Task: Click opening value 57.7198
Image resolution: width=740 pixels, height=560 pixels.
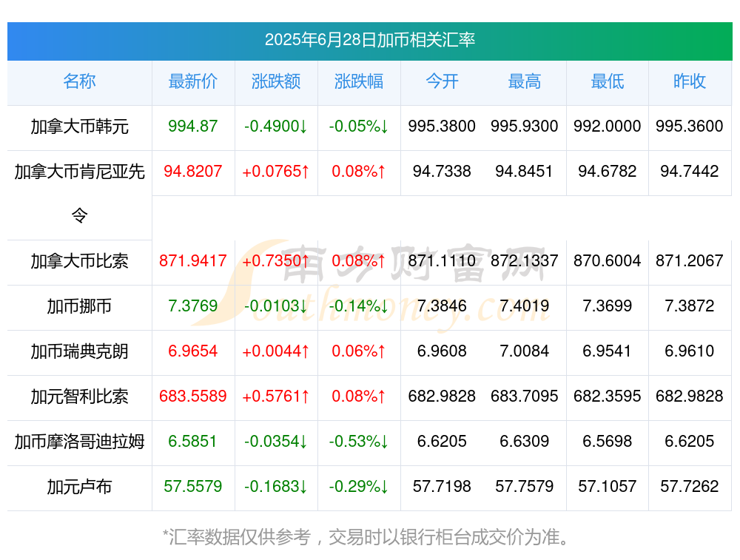Action: point(442,486)
